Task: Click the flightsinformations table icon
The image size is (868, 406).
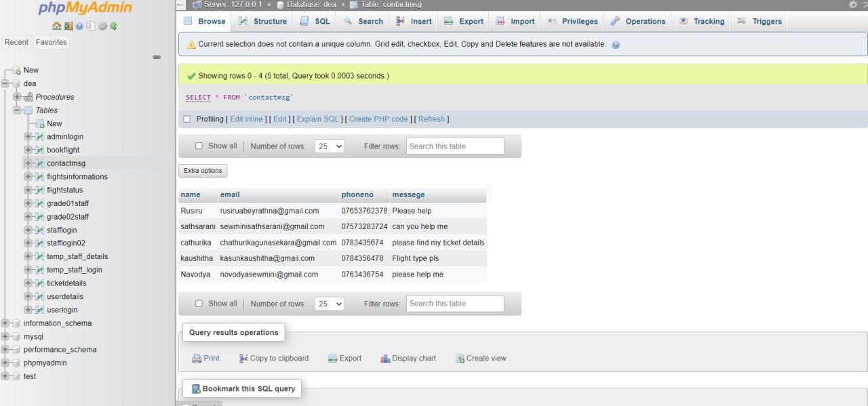Action: 40,177
